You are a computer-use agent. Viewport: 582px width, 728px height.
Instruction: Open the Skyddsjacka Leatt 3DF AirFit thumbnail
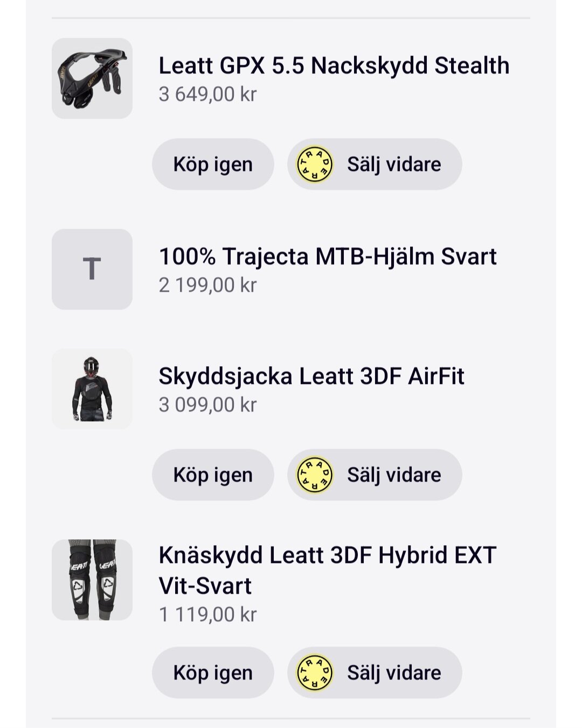92,389
